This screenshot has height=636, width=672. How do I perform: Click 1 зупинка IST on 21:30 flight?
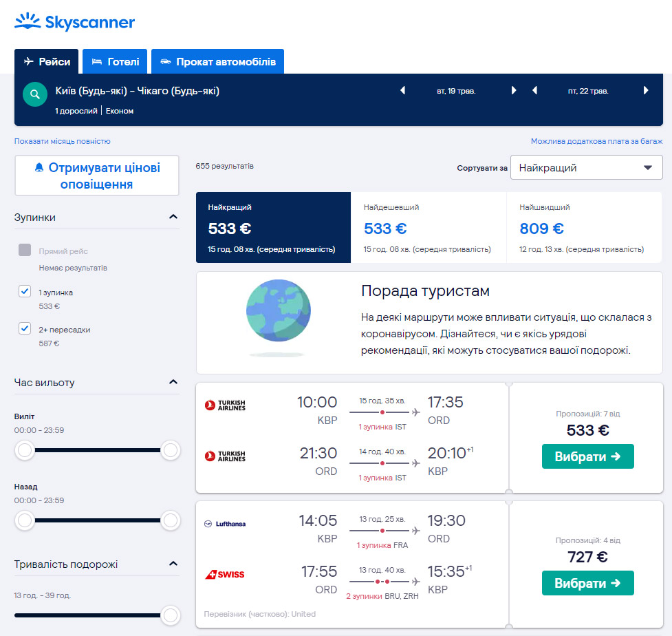click(x=382, y=478)
